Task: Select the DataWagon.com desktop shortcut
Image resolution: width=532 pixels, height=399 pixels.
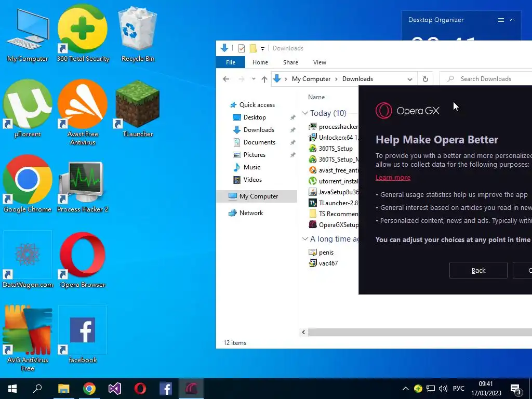Action: [x=28, y=260]
